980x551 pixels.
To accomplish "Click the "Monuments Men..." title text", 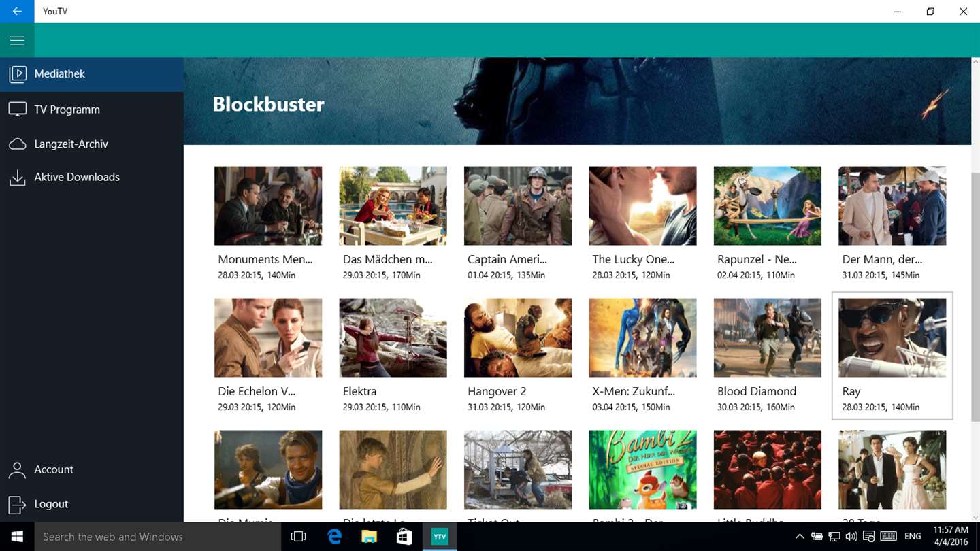I will [x=265, y=259].
